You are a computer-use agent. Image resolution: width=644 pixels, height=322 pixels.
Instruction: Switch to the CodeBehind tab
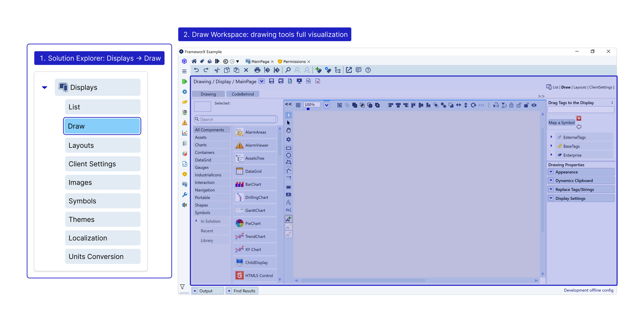242,94
